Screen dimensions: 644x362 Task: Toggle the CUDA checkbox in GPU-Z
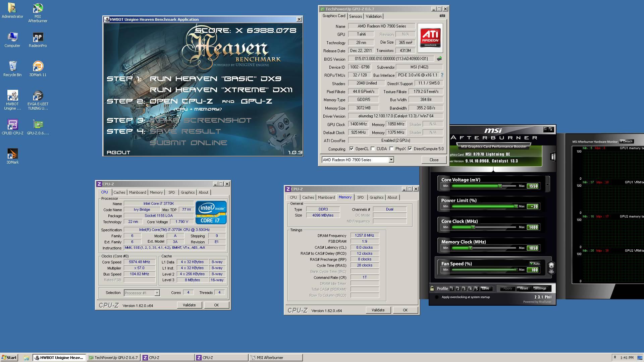[x=373, y=149]
